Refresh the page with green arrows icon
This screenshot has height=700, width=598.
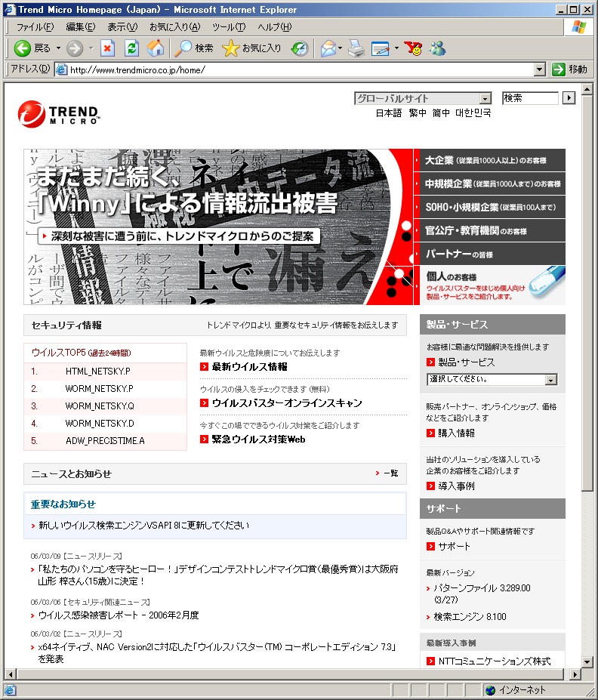point(131,48)
